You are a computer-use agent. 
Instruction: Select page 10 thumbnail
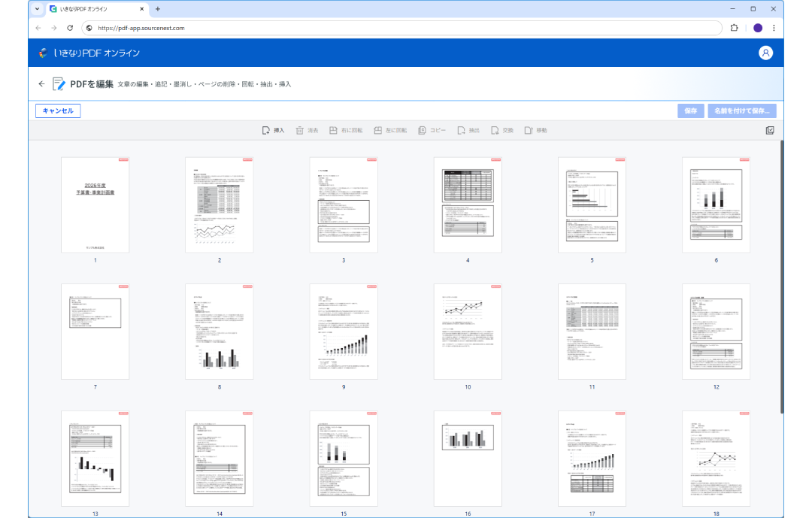[468, 332]
